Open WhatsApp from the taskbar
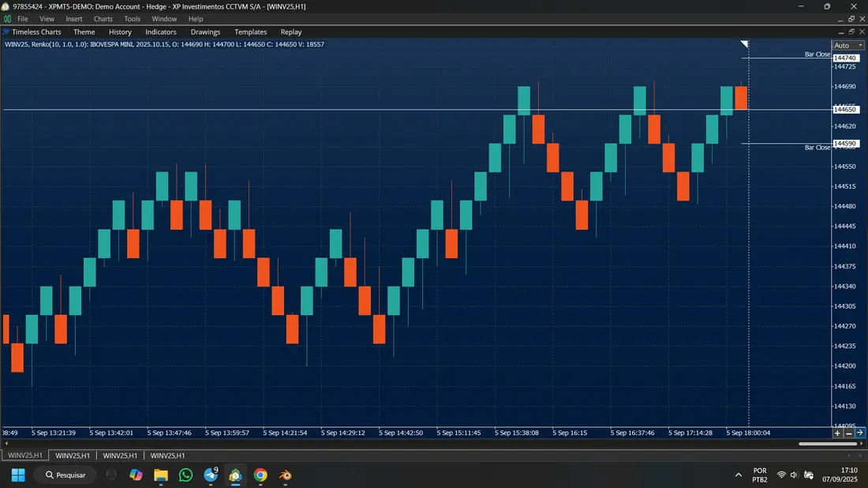 click(x=186, y=475)
